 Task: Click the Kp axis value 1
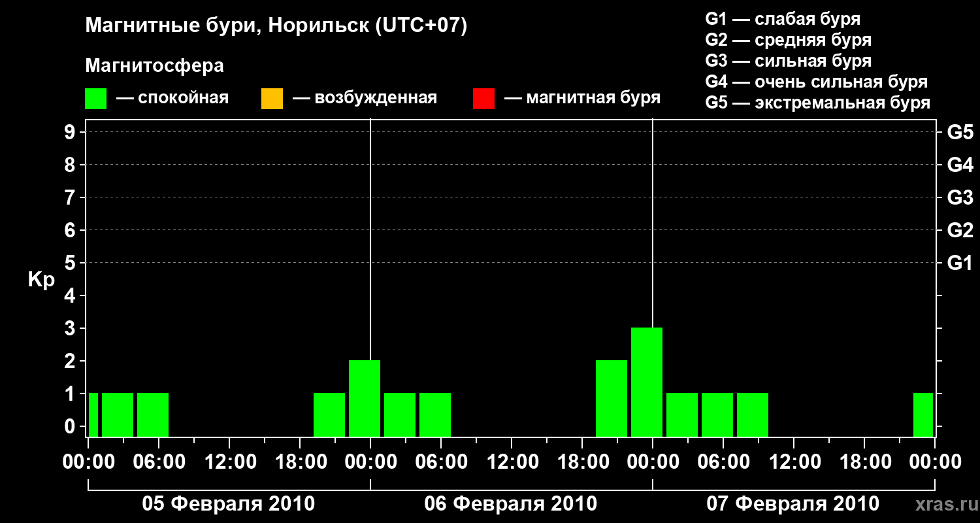(71, 394)
